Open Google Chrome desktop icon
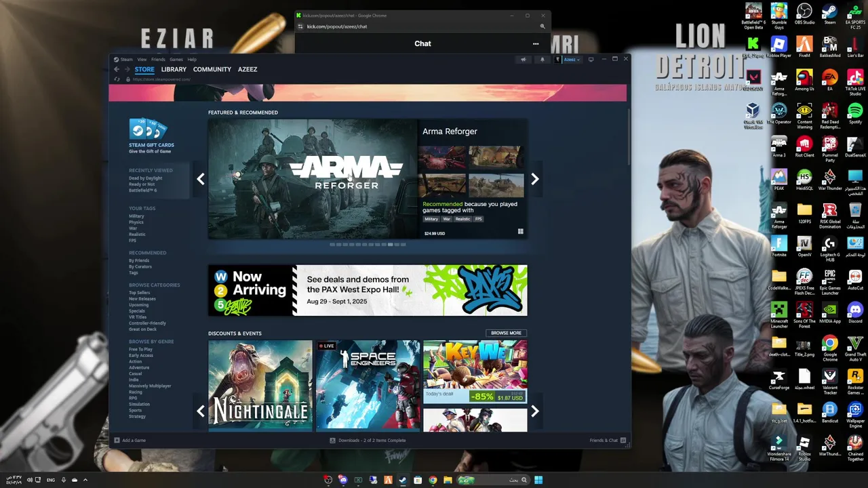The width and height of the screenshot is (868, 488). pos(830,348)
